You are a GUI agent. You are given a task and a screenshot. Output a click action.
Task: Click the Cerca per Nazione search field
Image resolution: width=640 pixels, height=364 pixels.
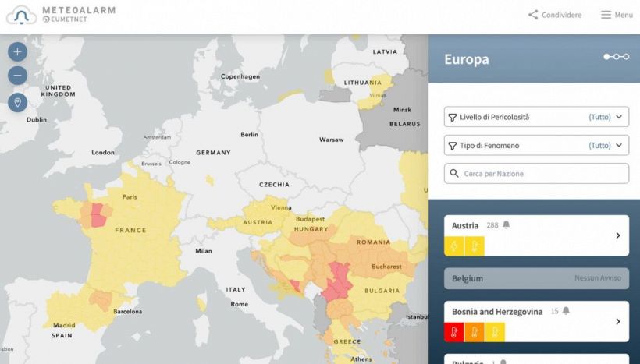(x=536, y=173)
